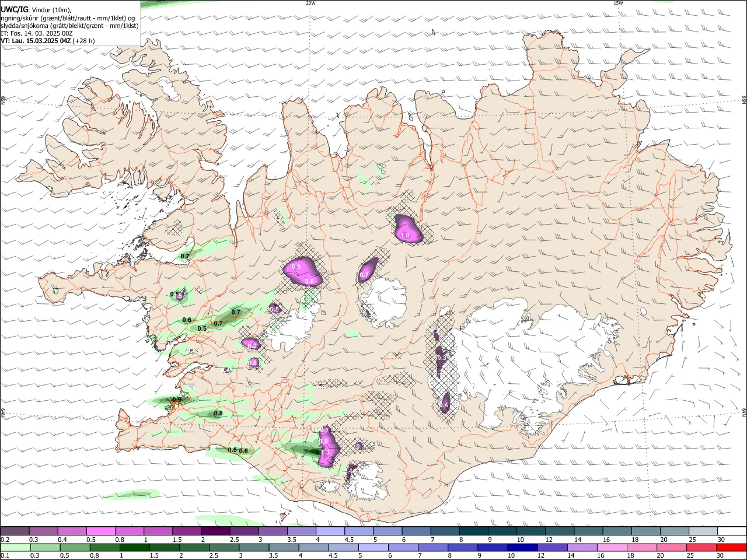The width and height of the screenshot is (747, 560).
Task: Select the dark teal snow swatch at 8
Action: coord(474,531)
